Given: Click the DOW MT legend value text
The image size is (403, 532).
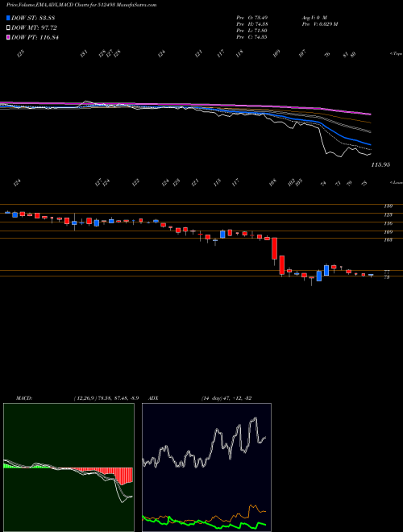Looking at the screenshot, I should pyautogui.click(x=34, y=28).
